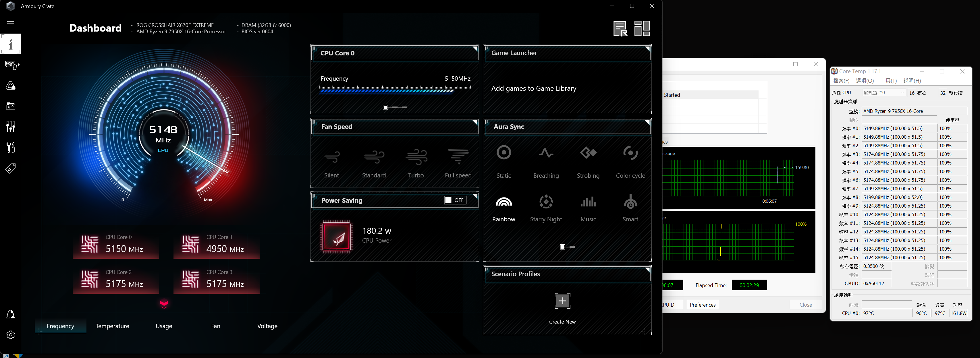Switch to the Frequency tab
980x358 pixels.
point(61,326)
